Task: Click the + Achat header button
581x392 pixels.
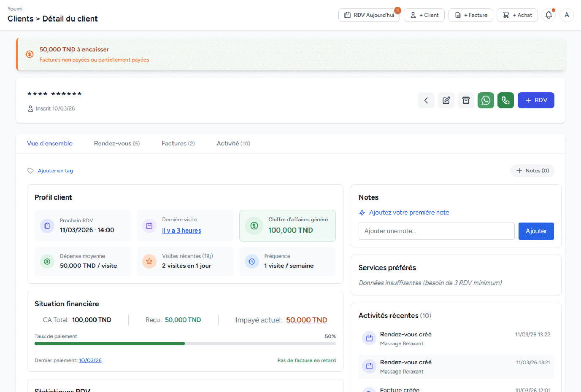Action: [x=517, y=15]
